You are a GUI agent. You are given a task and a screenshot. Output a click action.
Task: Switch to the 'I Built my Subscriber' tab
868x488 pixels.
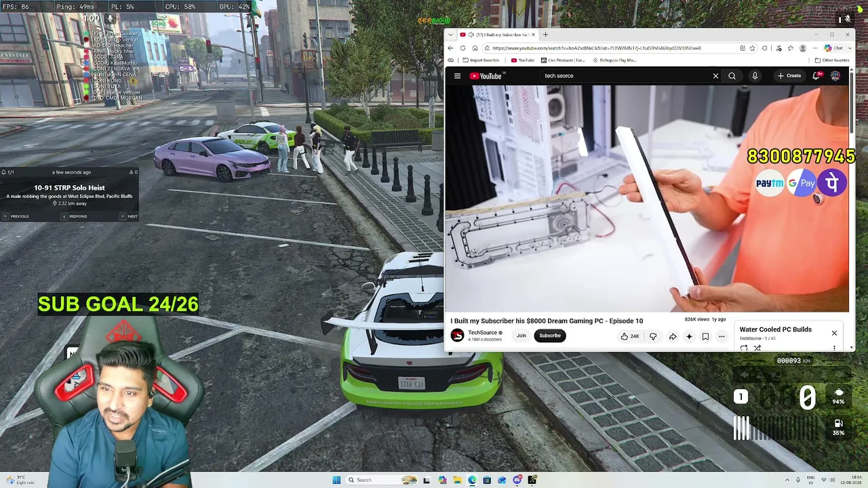coord(498,35)
